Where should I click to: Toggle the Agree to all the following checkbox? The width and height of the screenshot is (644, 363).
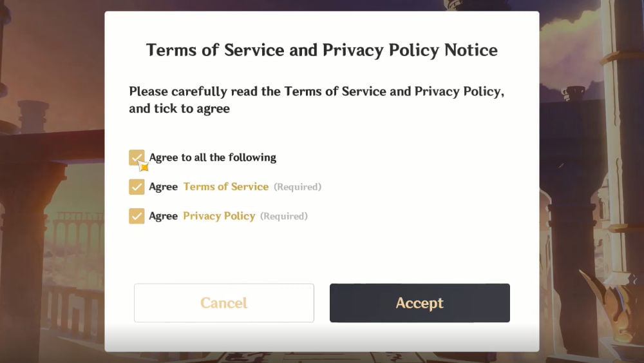(137, 157)
